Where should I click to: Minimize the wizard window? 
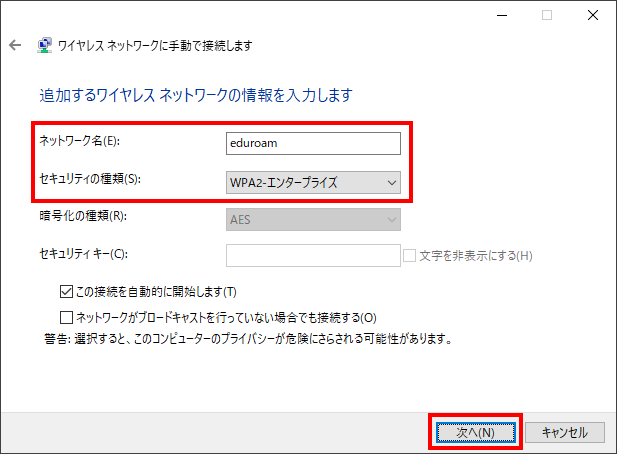[502, 15]
